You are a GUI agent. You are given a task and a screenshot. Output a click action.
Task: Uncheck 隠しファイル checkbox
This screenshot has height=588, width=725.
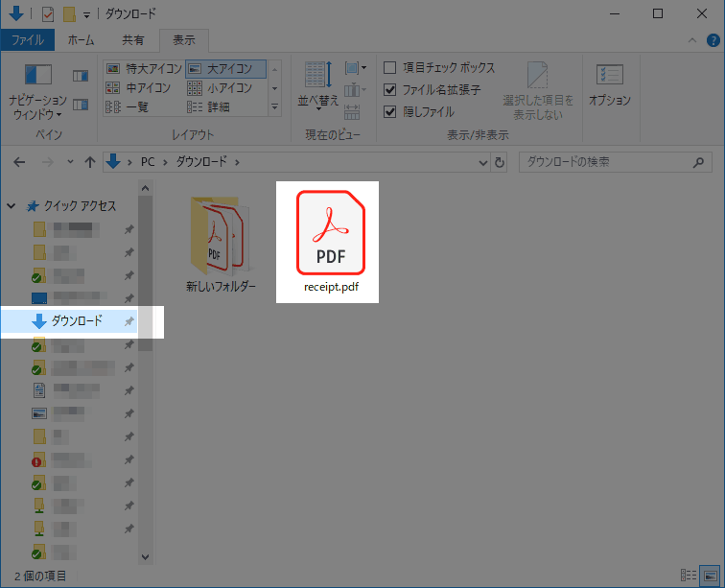[389, 111]
